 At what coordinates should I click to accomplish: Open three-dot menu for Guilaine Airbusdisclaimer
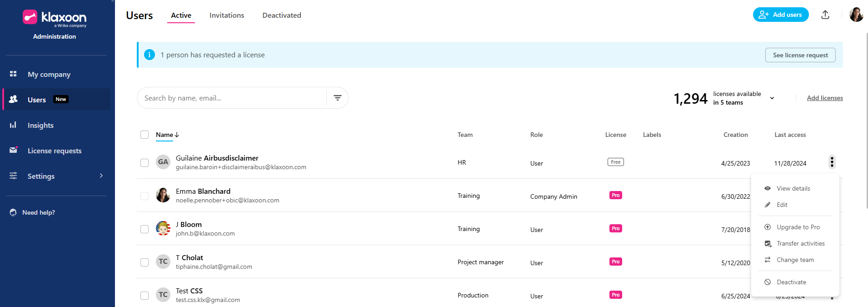832,162
